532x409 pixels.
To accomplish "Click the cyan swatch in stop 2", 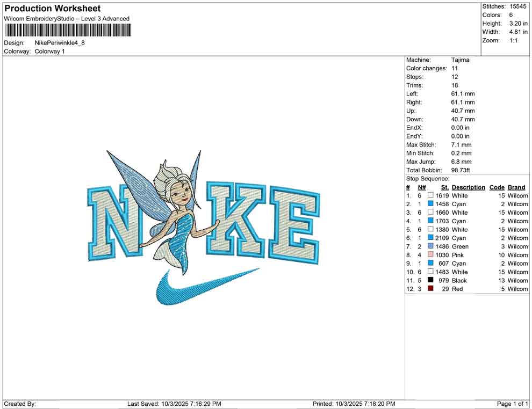I will pyautogui.click(x=430, y=203).
